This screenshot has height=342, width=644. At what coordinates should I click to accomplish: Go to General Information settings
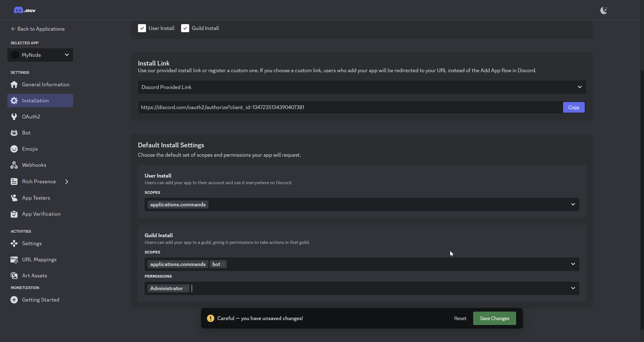[x=45, y=84]
